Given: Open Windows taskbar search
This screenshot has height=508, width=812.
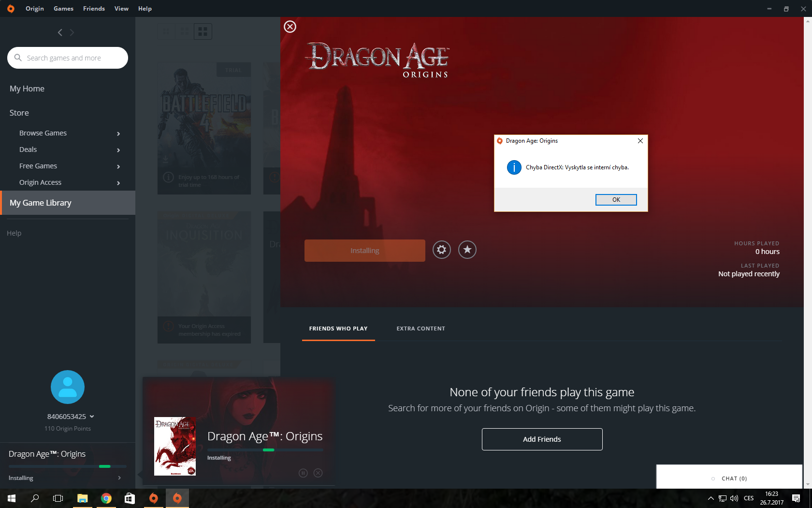Looking at the screenshot, I should pyautogui.click(x=35, y=498).
